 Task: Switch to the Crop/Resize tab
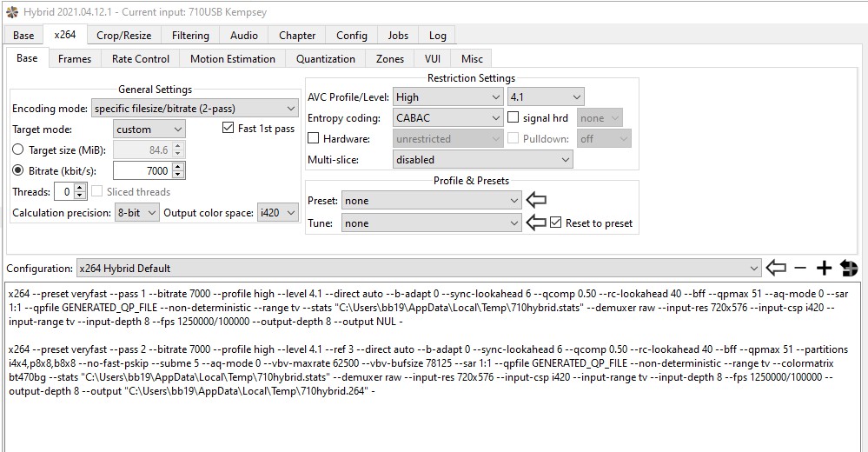[123, 36]
